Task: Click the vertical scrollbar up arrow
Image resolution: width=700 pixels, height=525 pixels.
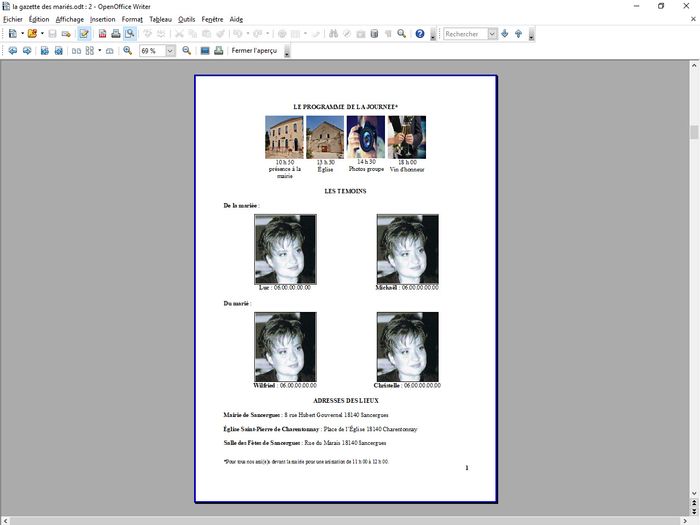Action: point(694,65)
